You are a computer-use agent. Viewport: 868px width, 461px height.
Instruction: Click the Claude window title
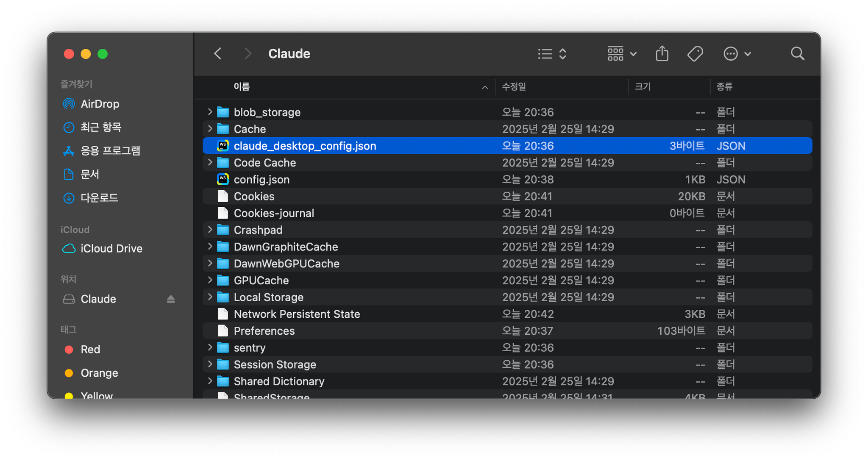click(x=289, y=54)
